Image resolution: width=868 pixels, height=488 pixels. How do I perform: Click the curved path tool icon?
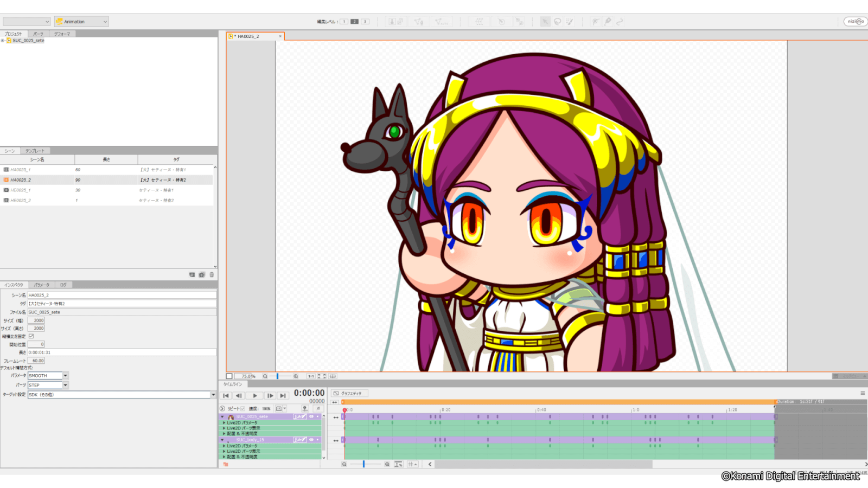620,22
